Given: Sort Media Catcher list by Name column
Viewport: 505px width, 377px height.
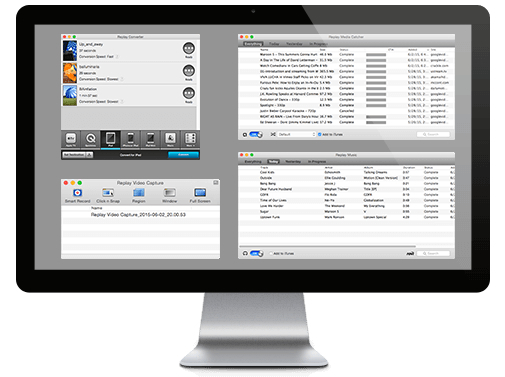Looking at the screenshot, I should coord(264,49).
